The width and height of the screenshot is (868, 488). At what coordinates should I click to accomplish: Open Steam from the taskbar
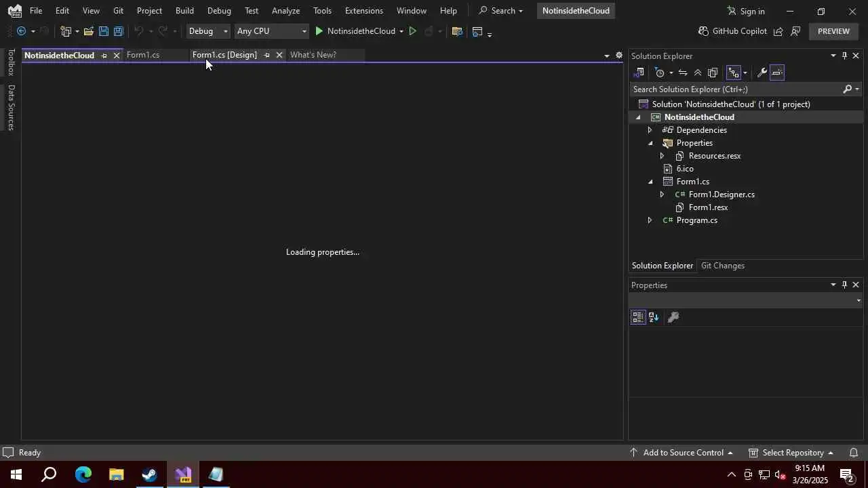[x=150, y=474]
